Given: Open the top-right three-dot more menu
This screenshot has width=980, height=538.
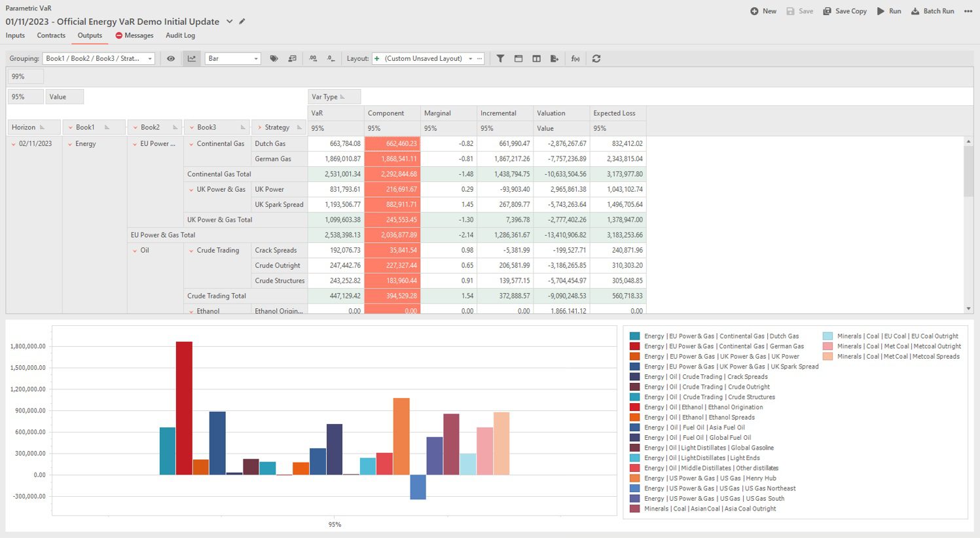Looking at the screenshot, I should click(x=968, y=11).
